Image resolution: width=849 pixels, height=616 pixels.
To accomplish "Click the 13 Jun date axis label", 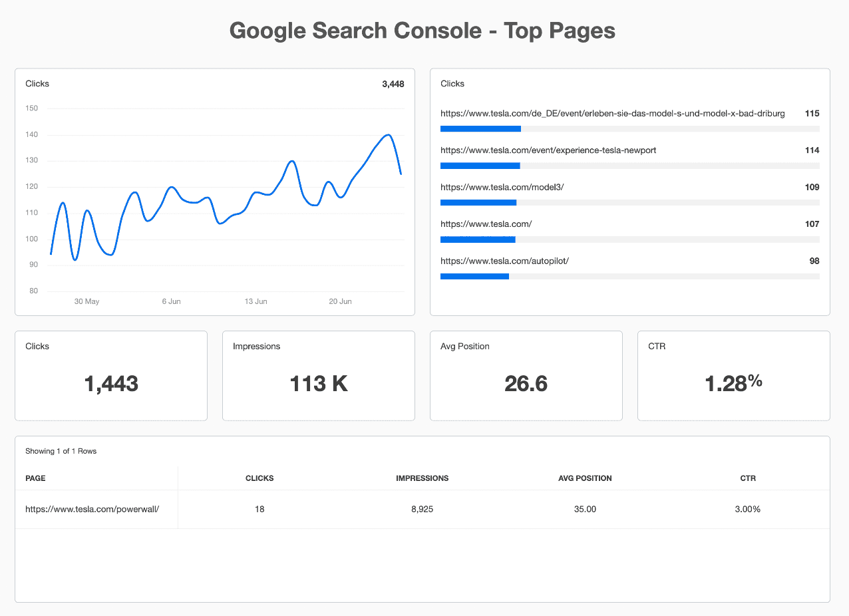I will click(x=255, y=301).
